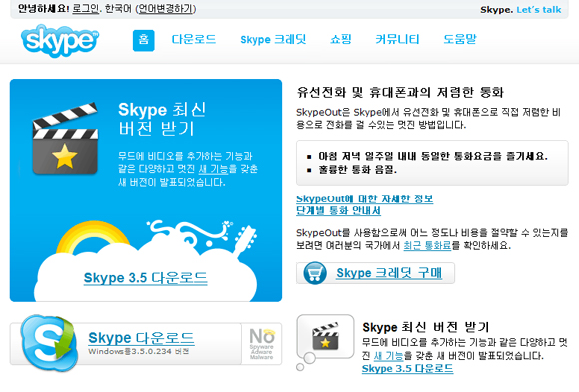Open the 도움말 help tab
Screen dimensions: 579x392
click(x=460, y=39)
